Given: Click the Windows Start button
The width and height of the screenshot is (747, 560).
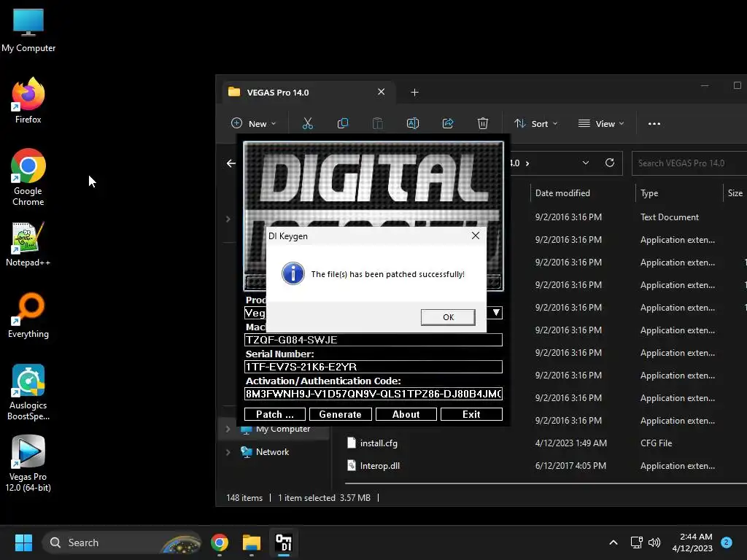Looking at the screenshot, I should click(x=23, y=542).
